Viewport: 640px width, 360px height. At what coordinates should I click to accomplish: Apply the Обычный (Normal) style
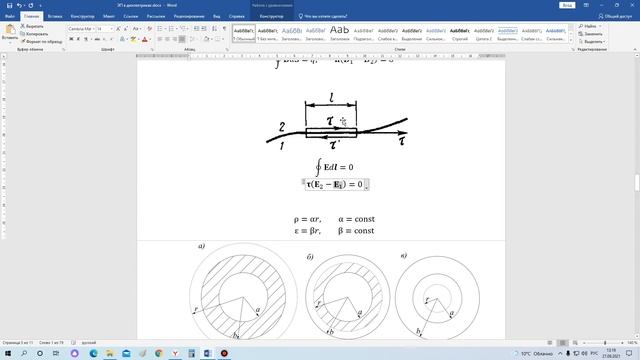[x=244, y=33]
